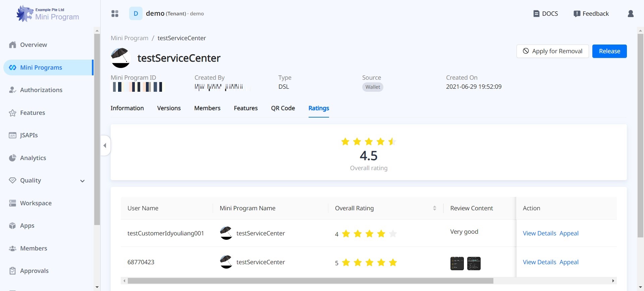Open JSAPIs section in sidebar
The width and height of the screenshot is (644, 291).
[29, 135]
